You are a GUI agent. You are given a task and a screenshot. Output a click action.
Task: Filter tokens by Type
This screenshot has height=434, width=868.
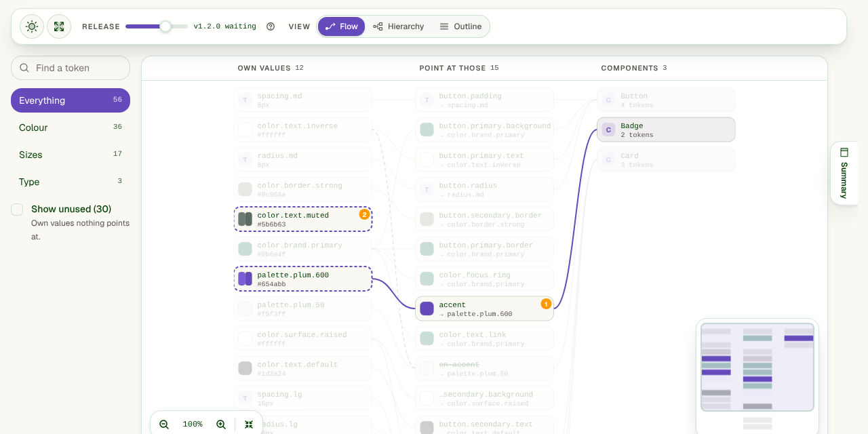tap(71, 182)
